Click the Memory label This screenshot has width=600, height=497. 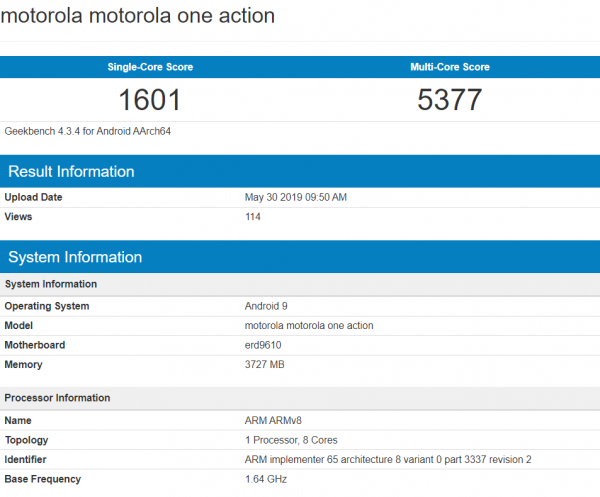pyautogui.click(x=23, y=365)
